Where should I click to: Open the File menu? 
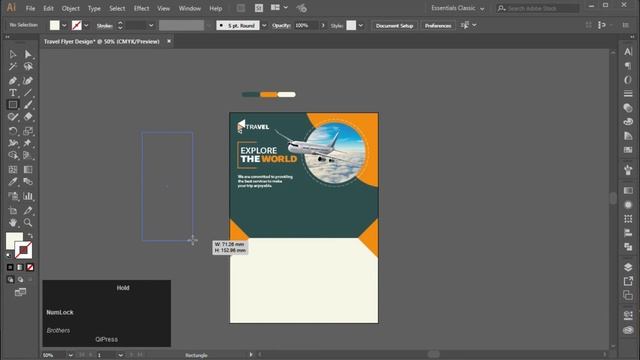30,8
